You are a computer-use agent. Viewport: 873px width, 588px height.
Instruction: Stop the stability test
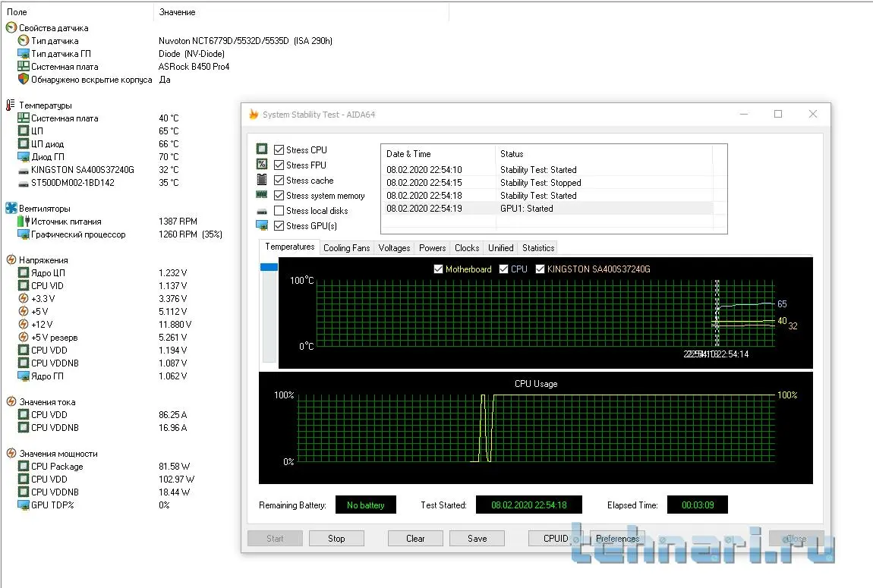[x=336, y=538]
